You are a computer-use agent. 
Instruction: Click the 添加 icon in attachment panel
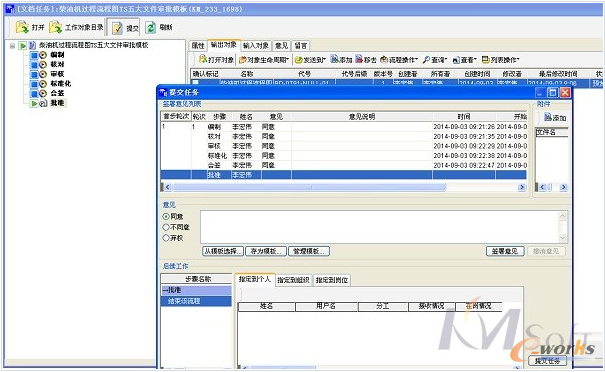548,117
